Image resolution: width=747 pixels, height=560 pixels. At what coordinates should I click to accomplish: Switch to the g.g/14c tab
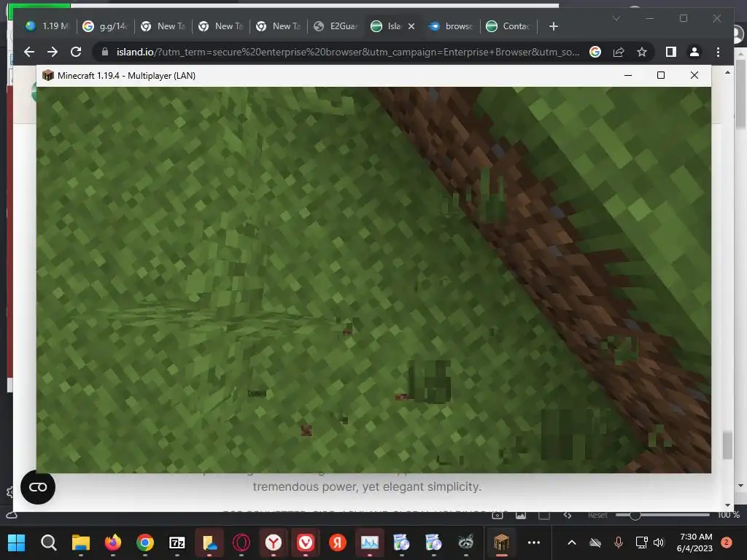(x=107, y=26)
